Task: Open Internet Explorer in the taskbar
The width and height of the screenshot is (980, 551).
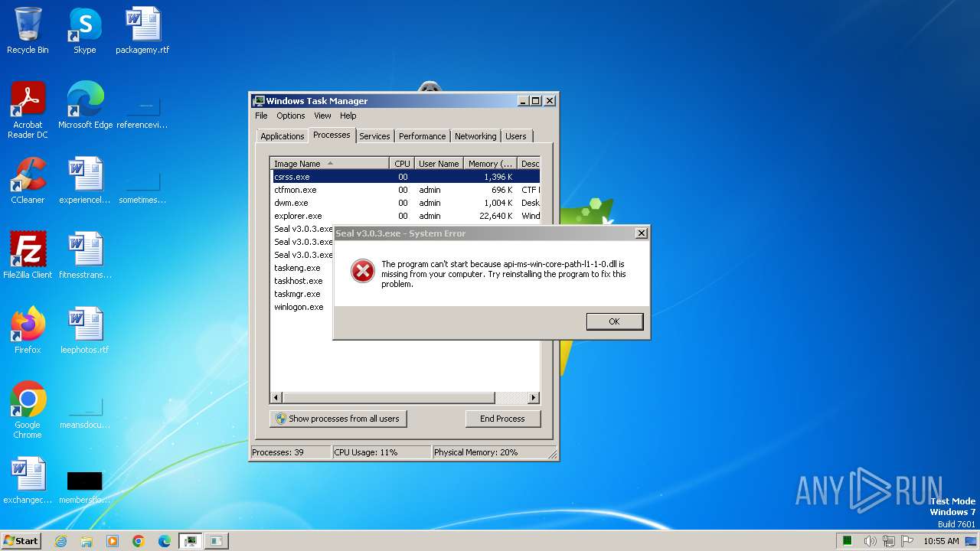Action: [60, 541]
